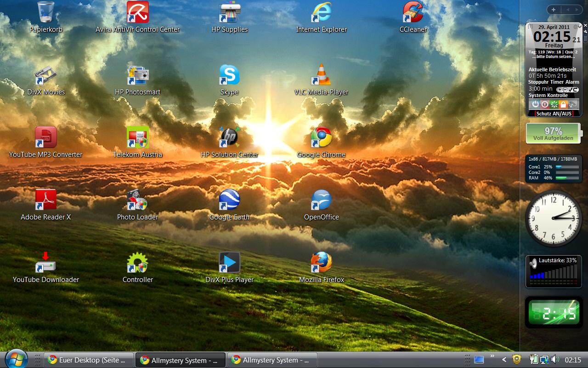Click the Show Desktop icon in taskbar
Image resolution: width=588 pixels, height=368 pixels.
click(479, 360)
